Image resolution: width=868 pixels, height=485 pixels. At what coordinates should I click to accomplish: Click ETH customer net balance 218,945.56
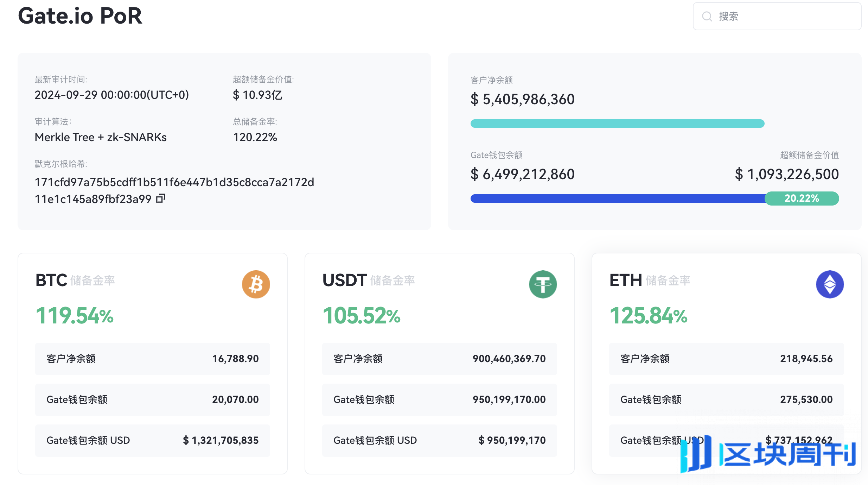pyautogui.click(x=806, y=359)
